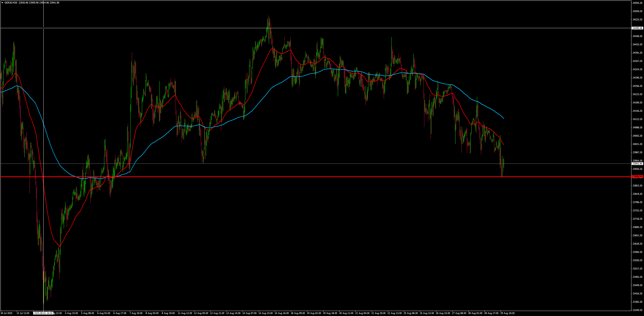Select the red horizontal support line
The width and height of the screenshot is (644, 316).
pyautogui.click(x=315, y=177)
